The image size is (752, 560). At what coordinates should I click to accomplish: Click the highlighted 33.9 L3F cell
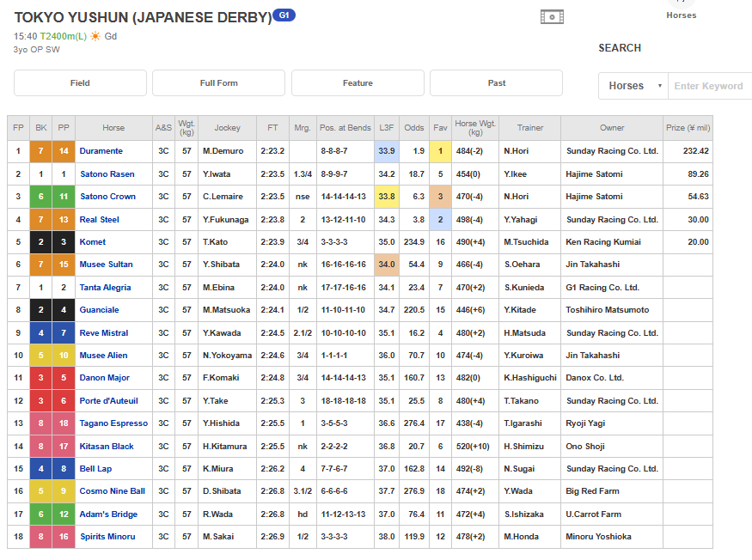[387, 151]
